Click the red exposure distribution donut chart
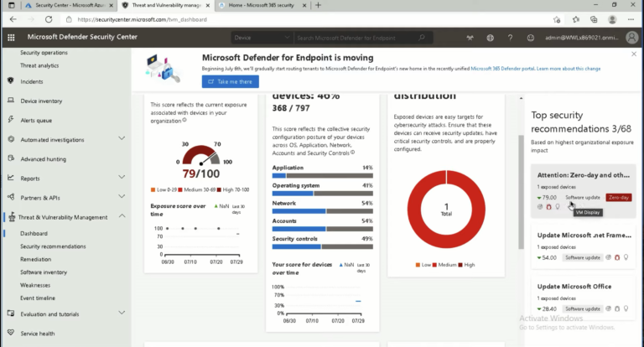The width and height of the screenshot is (644, 347). (446, 209)
